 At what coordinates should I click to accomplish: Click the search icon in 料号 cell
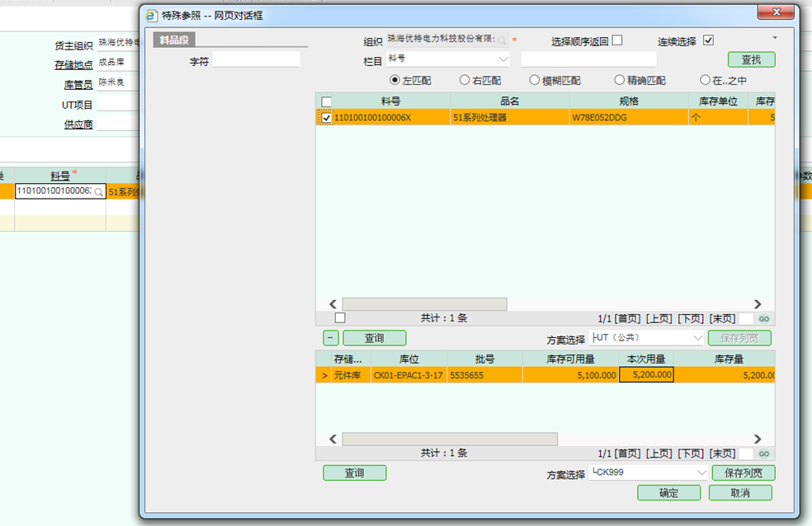pos(98,191)
